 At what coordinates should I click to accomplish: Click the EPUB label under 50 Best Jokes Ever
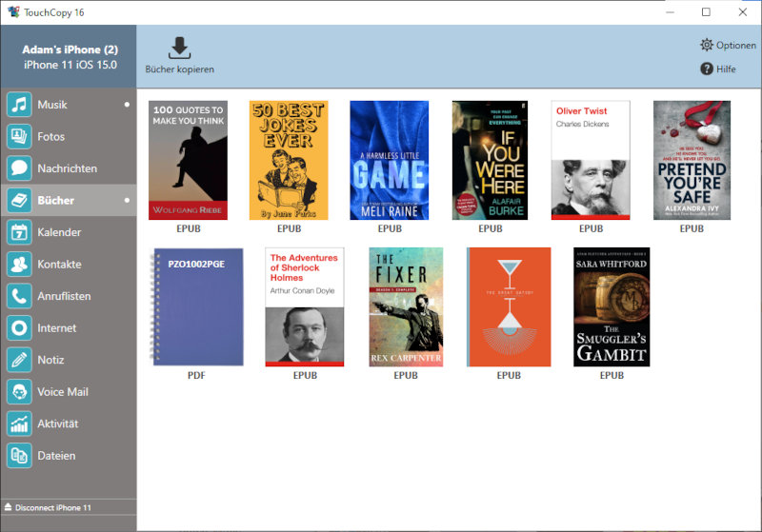click(x=290, y=228)
